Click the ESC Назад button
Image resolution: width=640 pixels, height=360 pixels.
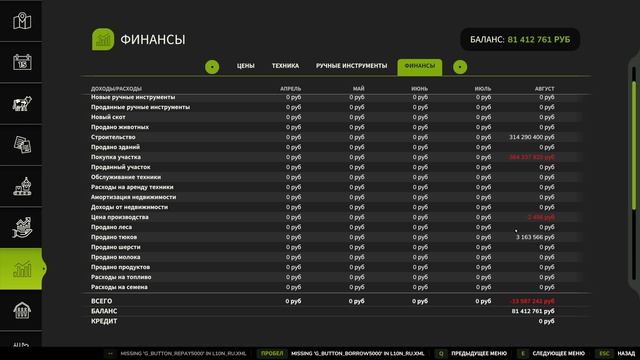click(616, 353)
